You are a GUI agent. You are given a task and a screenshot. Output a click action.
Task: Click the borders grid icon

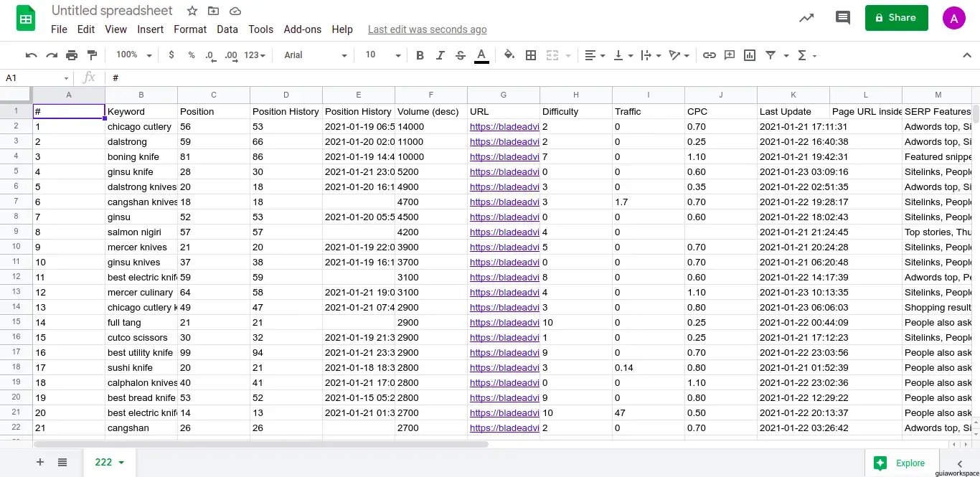[x=531, y=55]
